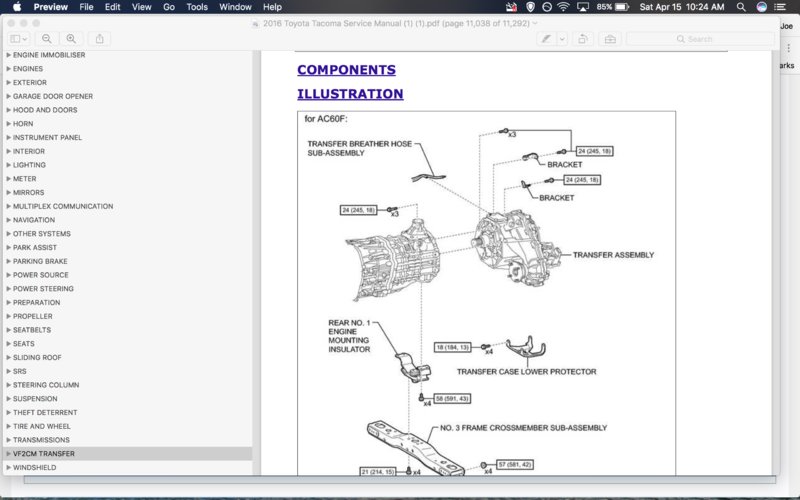Select STEERING COLUMN in the outline
This screenshot has height=500, width=800.
tap(46, 385)
